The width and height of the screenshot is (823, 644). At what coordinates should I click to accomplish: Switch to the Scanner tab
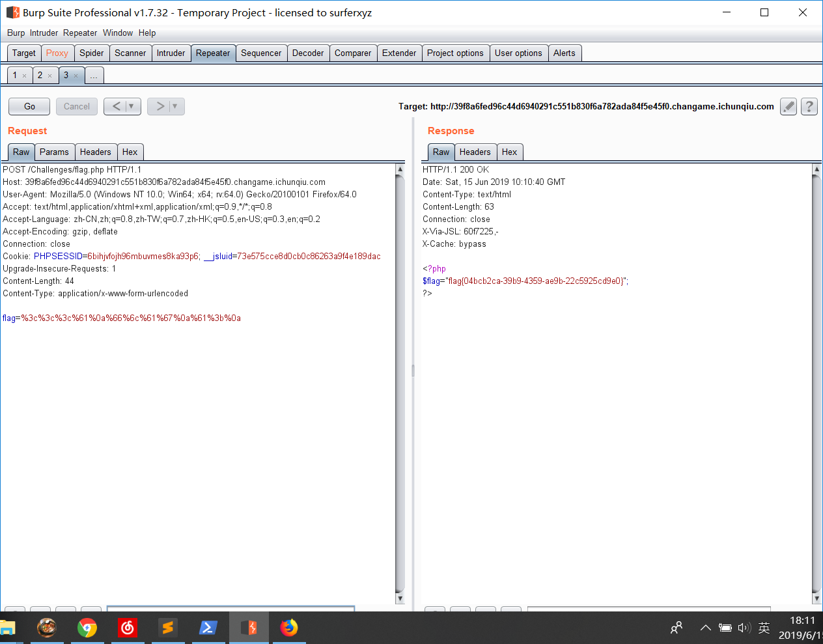(x=130, y=53)
